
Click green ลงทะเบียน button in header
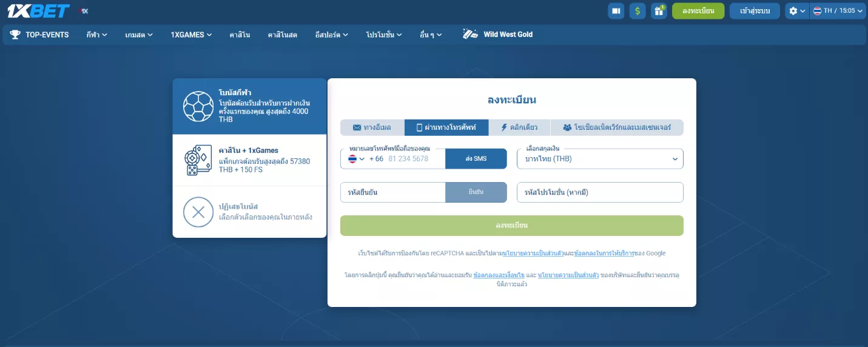[698, 11]
